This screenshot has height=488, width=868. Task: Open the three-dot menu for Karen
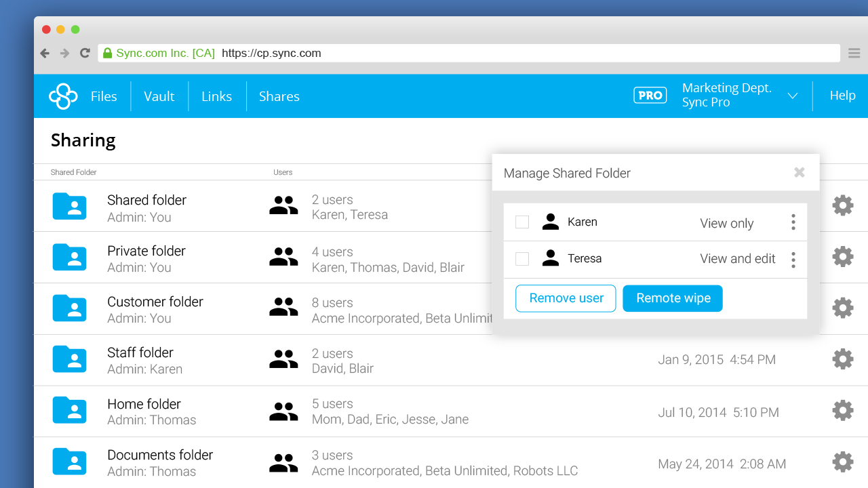point(793,222)
